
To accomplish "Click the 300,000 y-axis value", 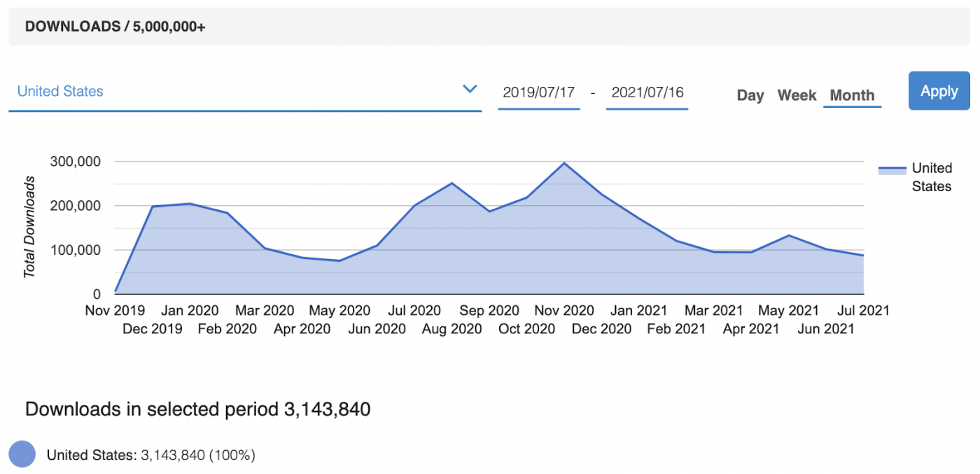I will 76,162.
